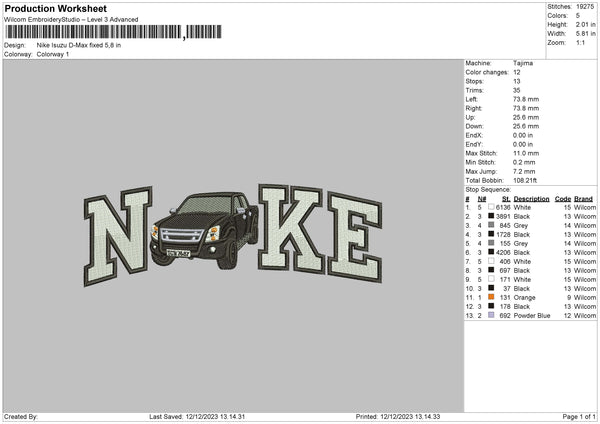Click the embroidered letter E in the design
The width and height of the screenshot is (600, 424).
[x=355, y=238]
